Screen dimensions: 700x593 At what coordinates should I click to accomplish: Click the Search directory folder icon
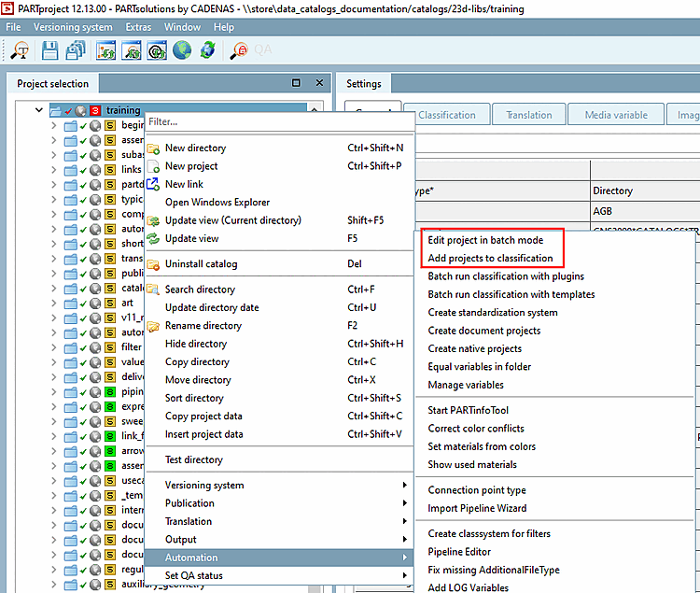153,289
